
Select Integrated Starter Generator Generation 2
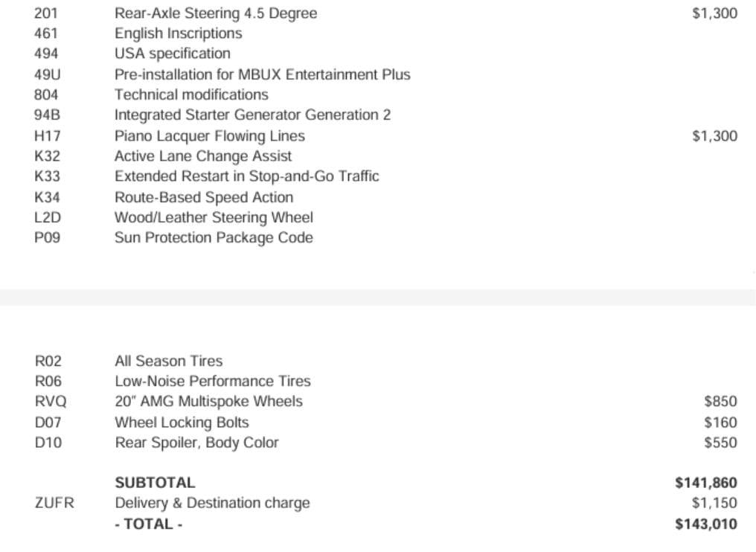pyautogui.click(x=252, y=115)
